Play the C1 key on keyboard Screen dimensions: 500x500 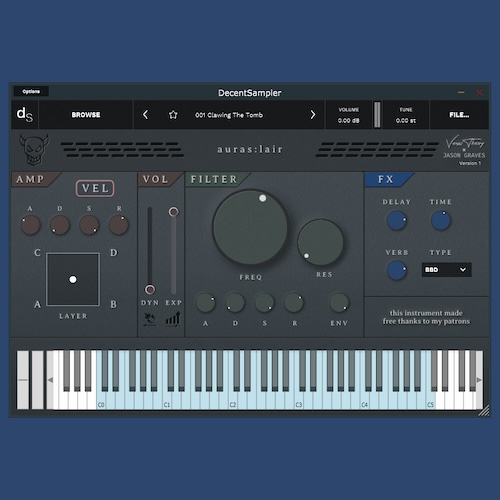pos(167,400)
